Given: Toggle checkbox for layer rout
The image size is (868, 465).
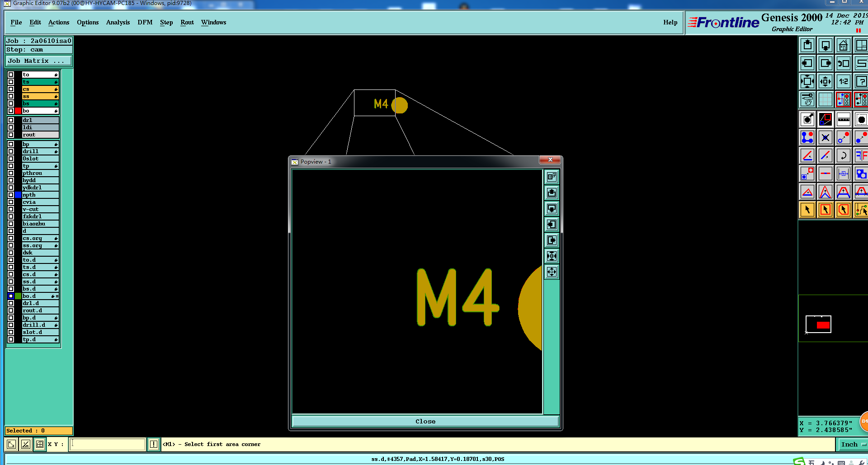Looking at the screenshot, I should (11, 135).
